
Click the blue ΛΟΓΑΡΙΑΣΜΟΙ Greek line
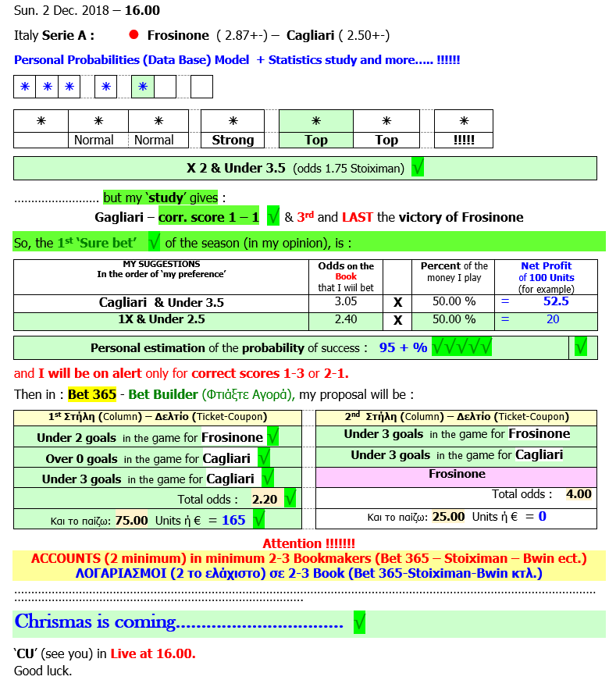click(x=309, y=573)
